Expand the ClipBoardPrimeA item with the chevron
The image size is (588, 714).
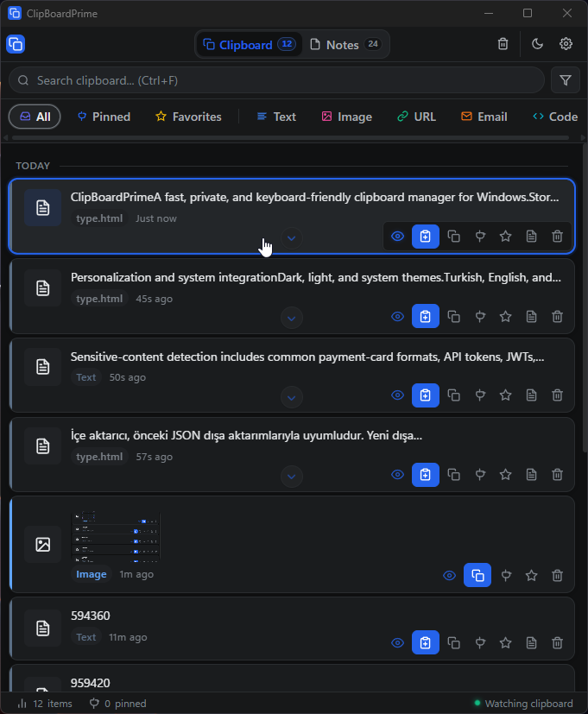click(x=292, y=238)
